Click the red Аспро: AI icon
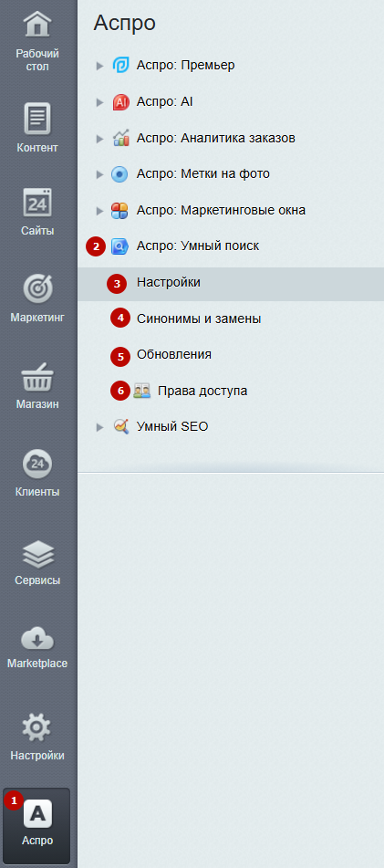Screen dimensions: 384x868 point(120,102)
